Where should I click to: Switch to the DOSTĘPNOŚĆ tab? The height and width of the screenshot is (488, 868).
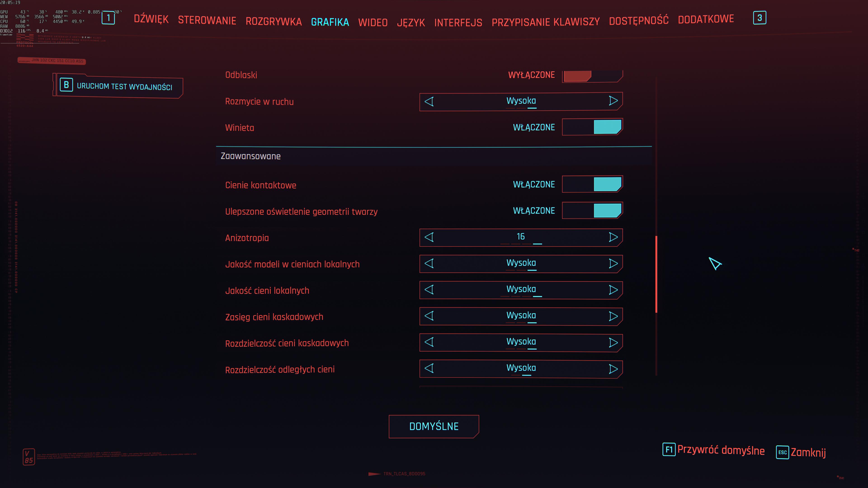pos(639,20)
